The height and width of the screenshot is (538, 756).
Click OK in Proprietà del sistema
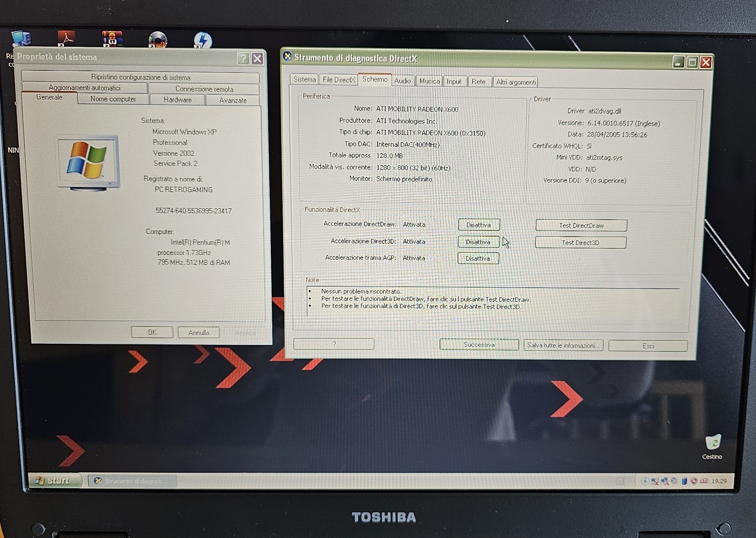(x=152, y=332)
